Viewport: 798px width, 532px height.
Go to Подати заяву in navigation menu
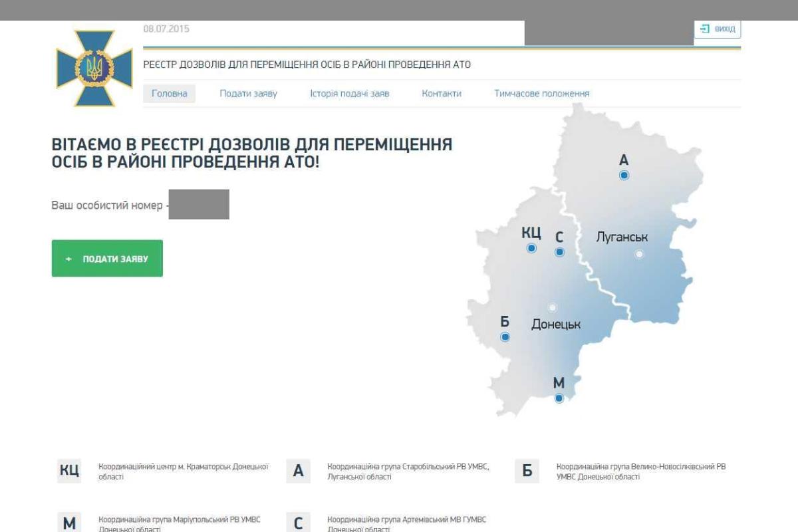[x=248, y=94]
